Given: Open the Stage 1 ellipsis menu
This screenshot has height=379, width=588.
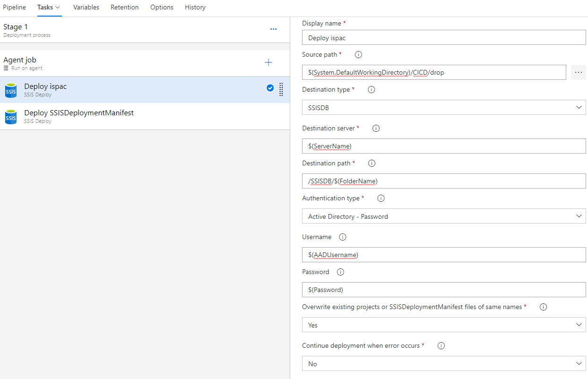Looking at the screenshot, I should point(273,29).
